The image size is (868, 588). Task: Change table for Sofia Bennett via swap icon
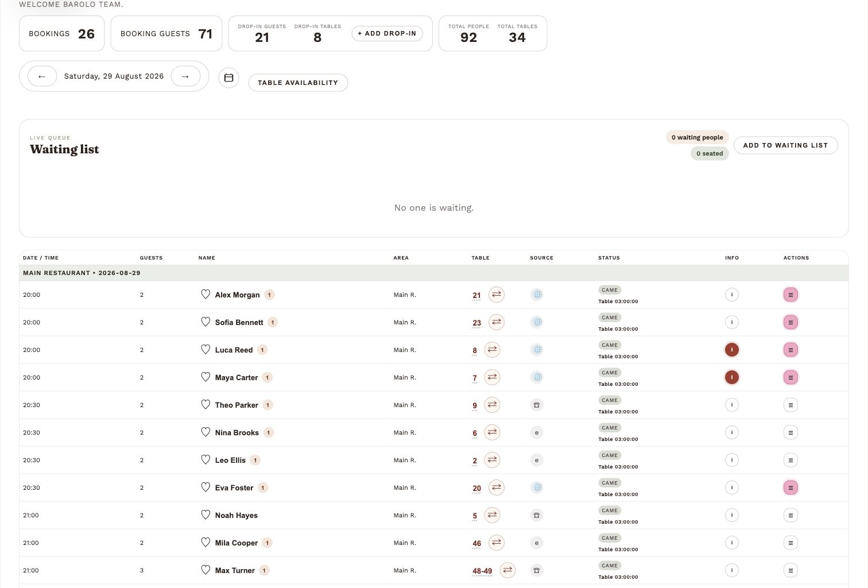(x=497, y=322)
